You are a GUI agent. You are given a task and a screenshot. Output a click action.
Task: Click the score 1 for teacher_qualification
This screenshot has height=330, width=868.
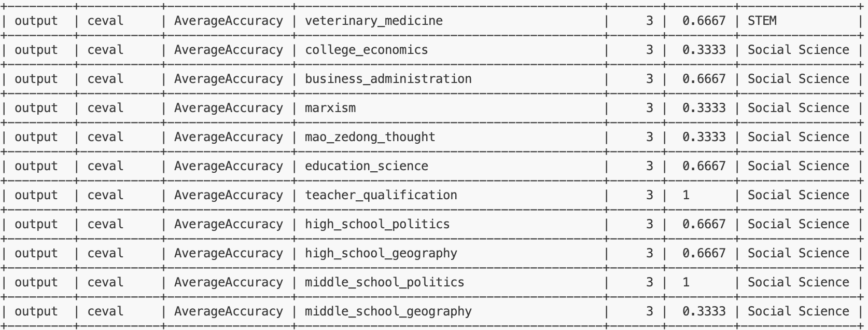(x=686, y=195)
